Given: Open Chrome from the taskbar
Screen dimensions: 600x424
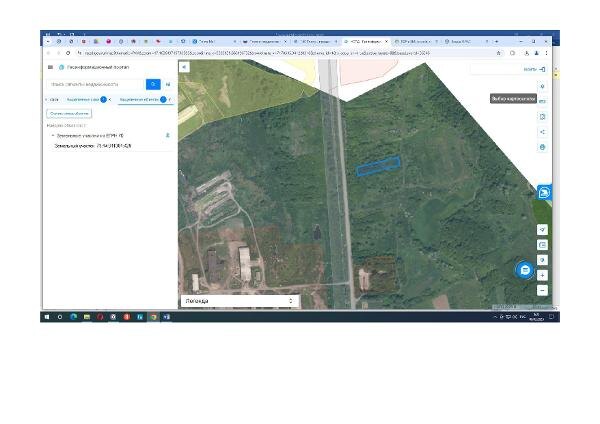Looking at the screenshot, I should [x=153, y=317].
